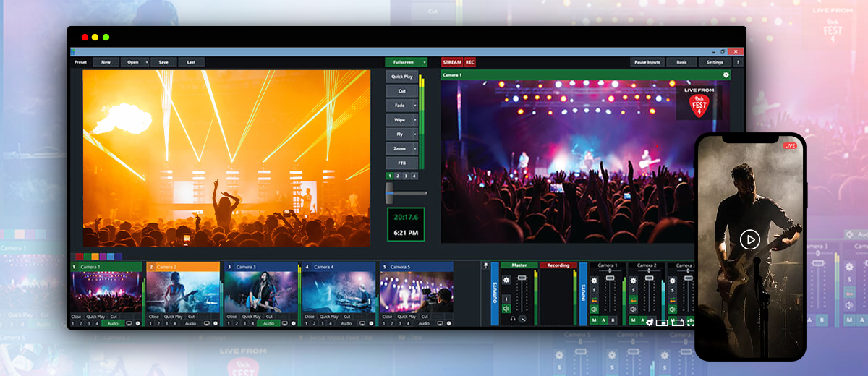Click the Quick Play transition button
868x376 pixels.
pyautogui.click(x=402, y=77)
